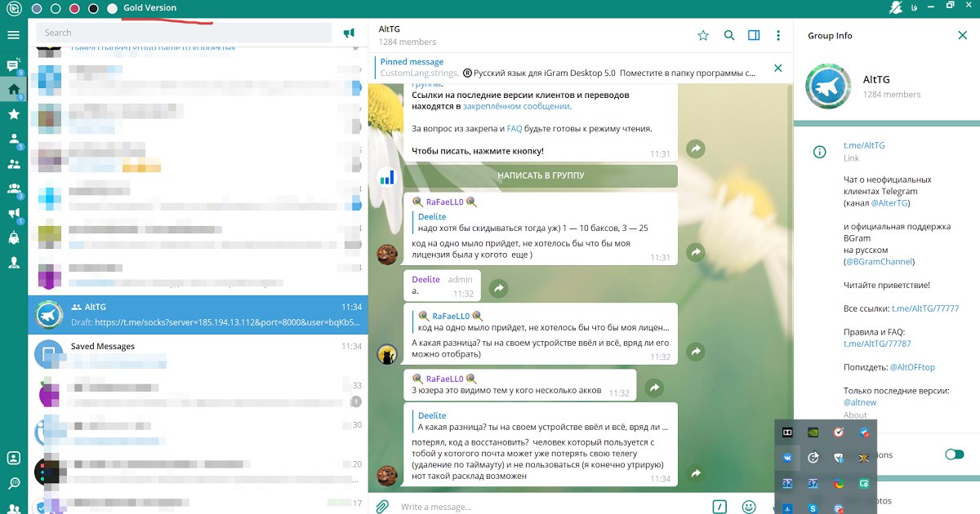Select the green theme color circle

(56, 8)
